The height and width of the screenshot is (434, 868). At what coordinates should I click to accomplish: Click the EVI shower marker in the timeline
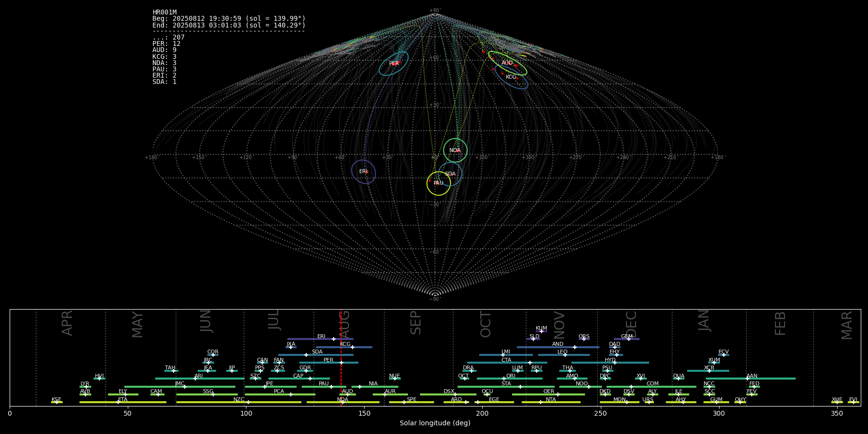click(x=854, y=402)
